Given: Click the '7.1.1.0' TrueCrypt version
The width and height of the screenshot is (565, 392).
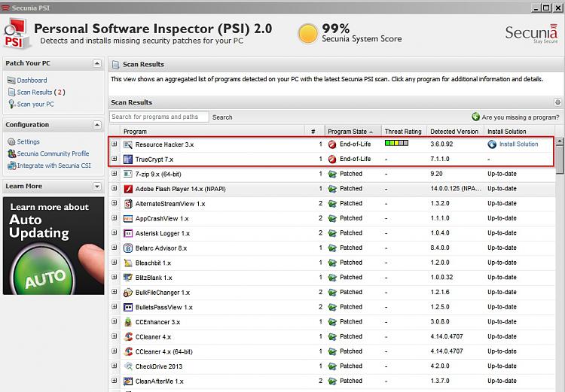Looking at the screenshot, I should click(440, 159).
